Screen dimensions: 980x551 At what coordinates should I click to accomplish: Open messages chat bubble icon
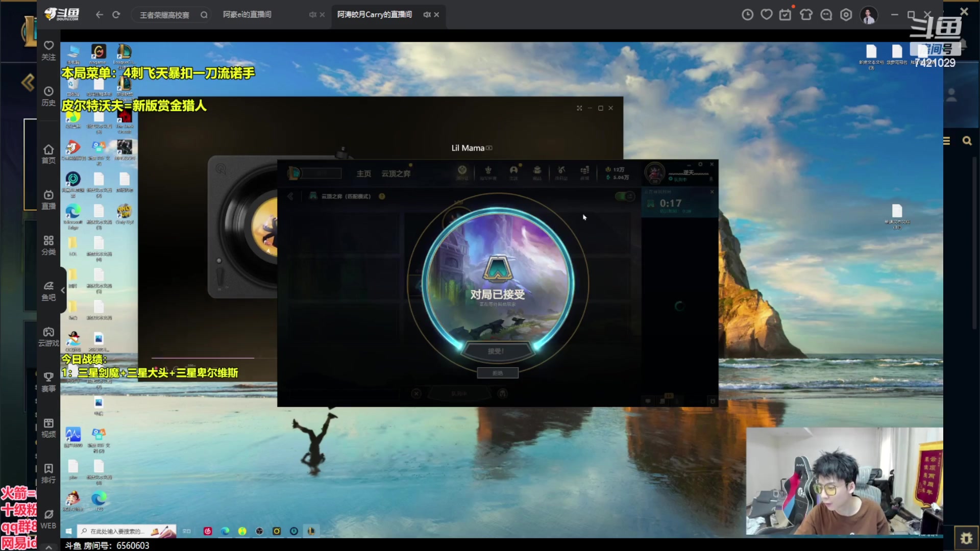(x=826, y=15)
